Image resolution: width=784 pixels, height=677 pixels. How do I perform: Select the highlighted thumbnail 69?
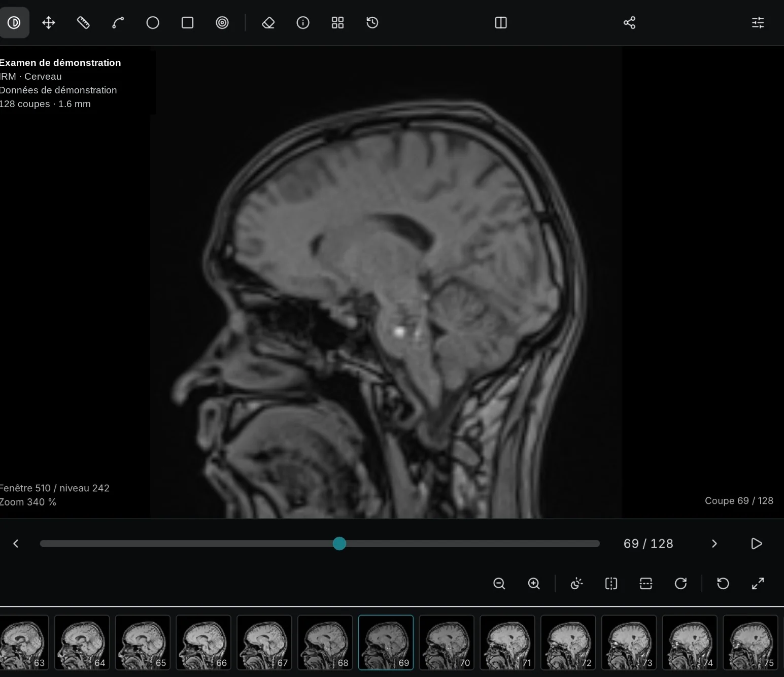tap(386, 642)
